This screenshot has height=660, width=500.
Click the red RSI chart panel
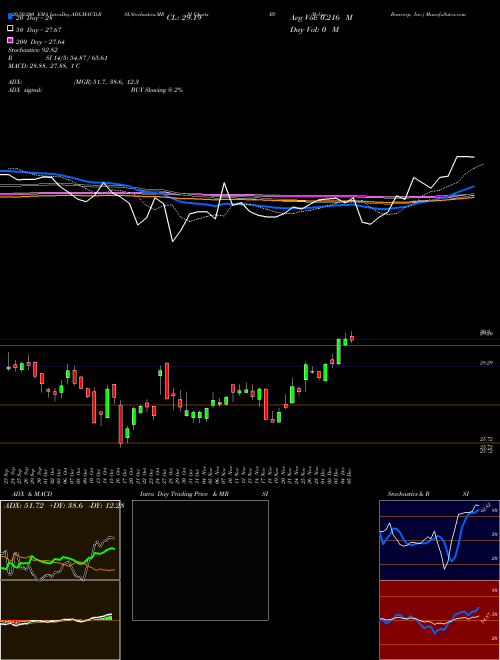439,620
